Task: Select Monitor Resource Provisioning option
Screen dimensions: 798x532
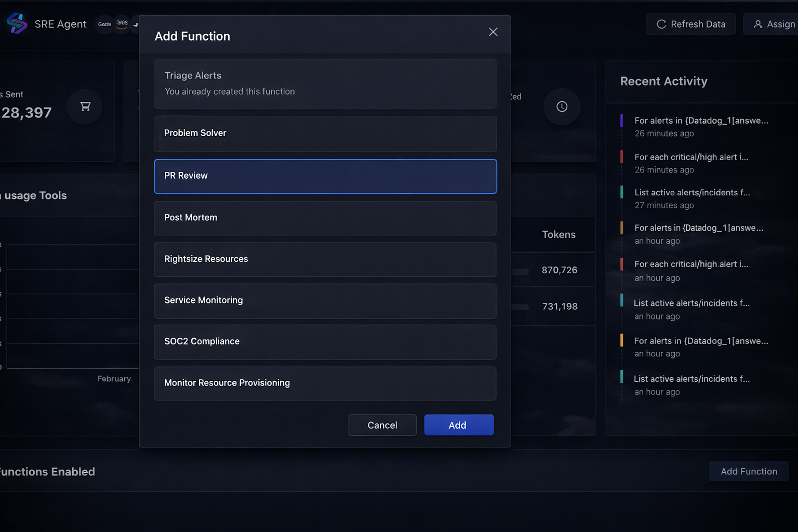Action: (325, 383)
